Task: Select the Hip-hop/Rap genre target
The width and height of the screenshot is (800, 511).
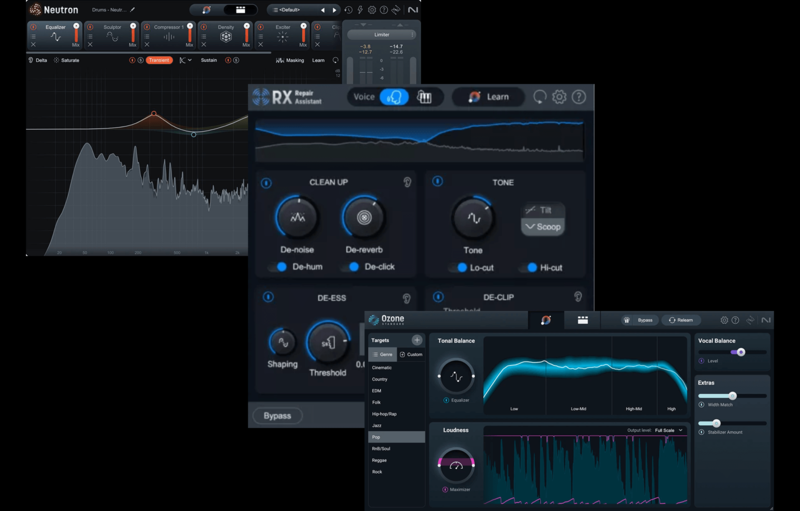Action: coord(396,414)
